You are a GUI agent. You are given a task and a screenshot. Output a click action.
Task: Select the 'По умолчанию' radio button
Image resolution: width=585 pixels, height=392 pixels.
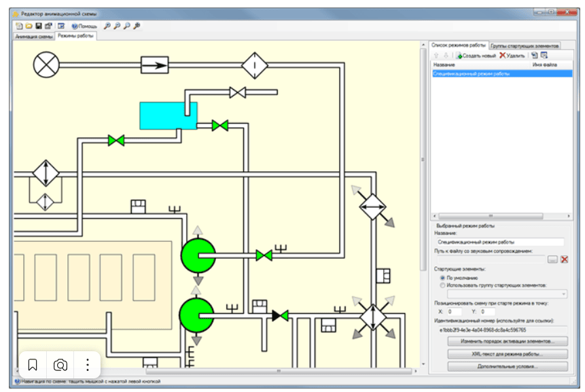(x=443, y=277)
